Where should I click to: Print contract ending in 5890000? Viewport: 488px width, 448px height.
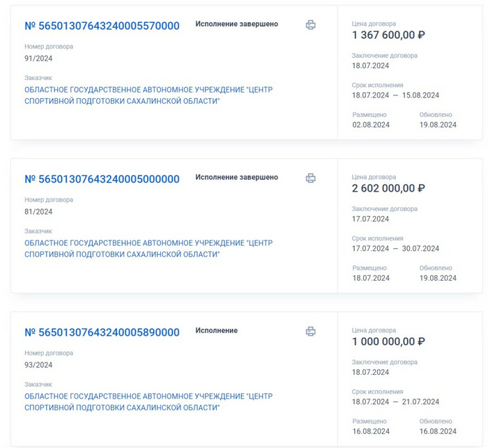click(x=310, y=332)
